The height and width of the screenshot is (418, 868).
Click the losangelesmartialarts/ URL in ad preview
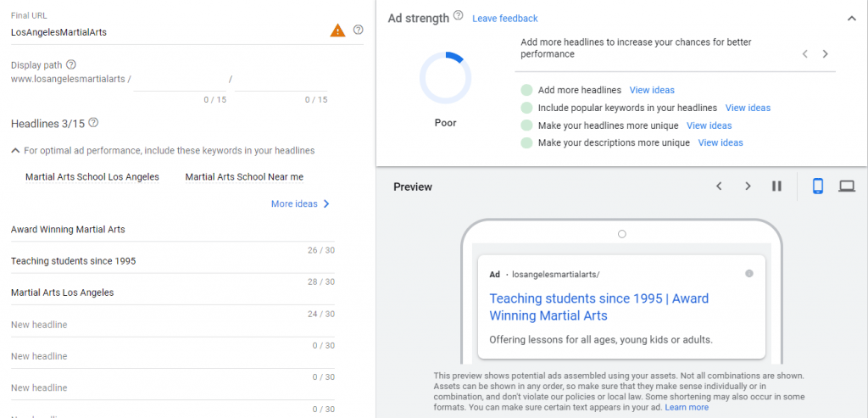click(x=556, y=274)
